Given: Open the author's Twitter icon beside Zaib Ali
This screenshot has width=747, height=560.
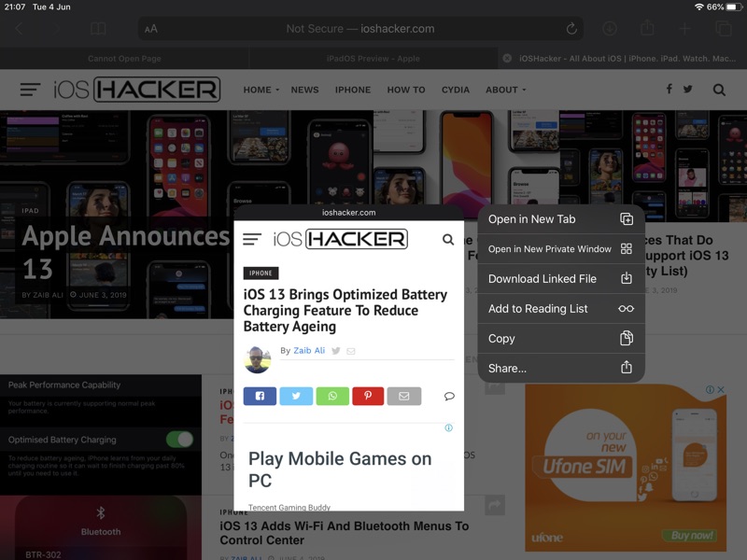Looking at the screenshot, I should [x=336, y=351].
